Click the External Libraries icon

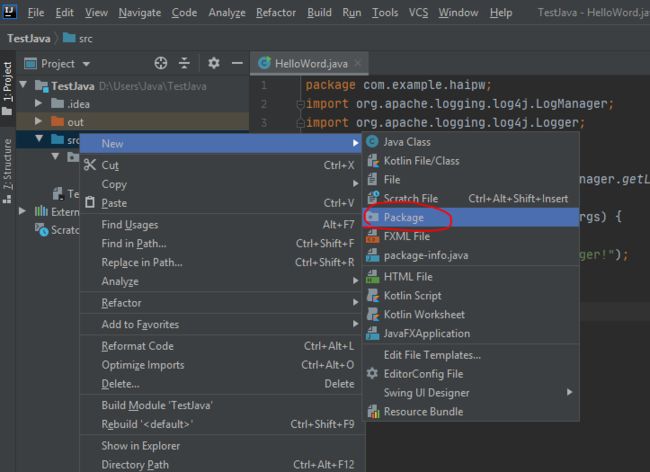pos(41,211)
